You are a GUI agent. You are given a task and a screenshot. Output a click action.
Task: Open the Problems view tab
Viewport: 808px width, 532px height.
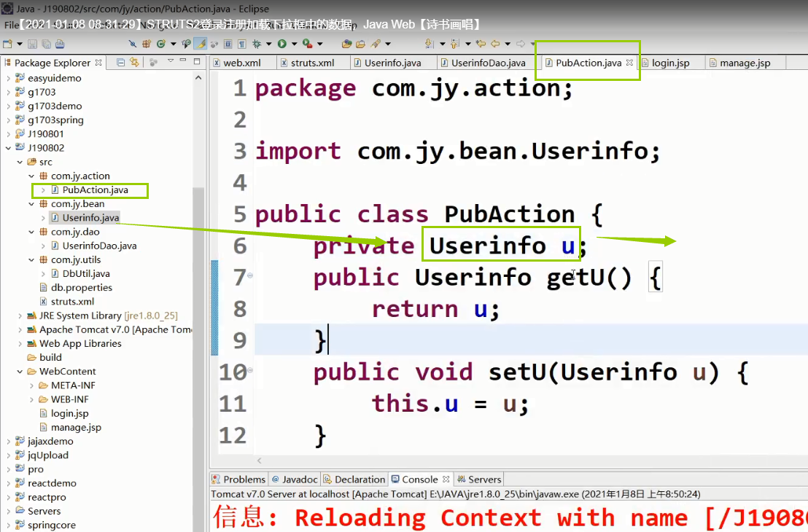[238, 479]
